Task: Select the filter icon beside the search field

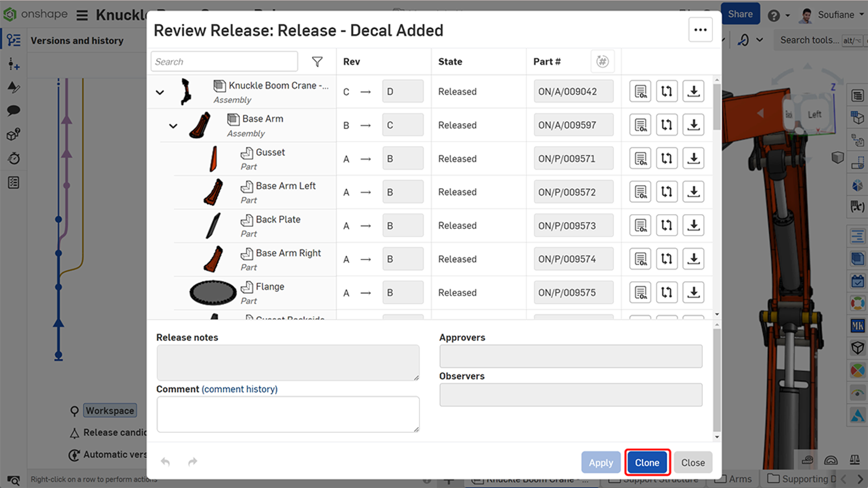Action: 318,61
